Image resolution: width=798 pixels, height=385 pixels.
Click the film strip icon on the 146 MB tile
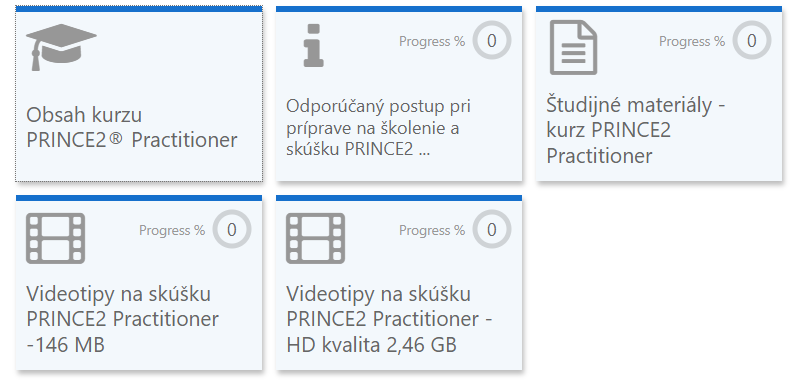pos(55,238)
